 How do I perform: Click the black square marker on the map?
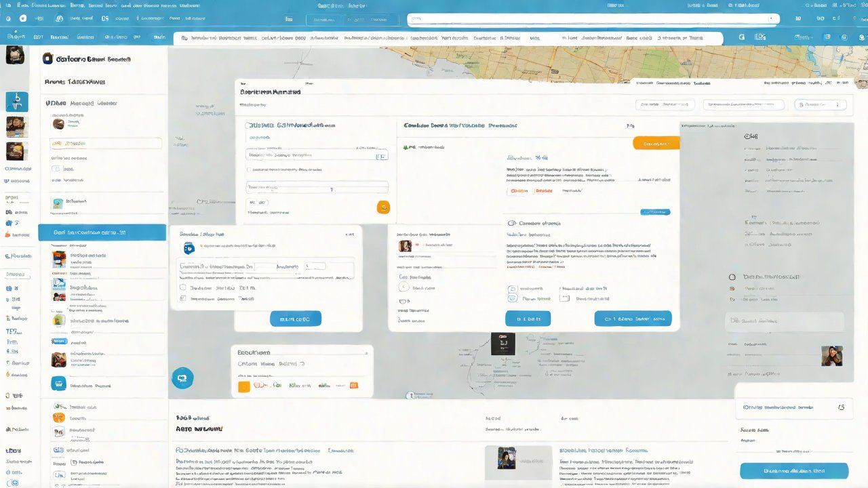pyautogui.click(x=502, y=344)
